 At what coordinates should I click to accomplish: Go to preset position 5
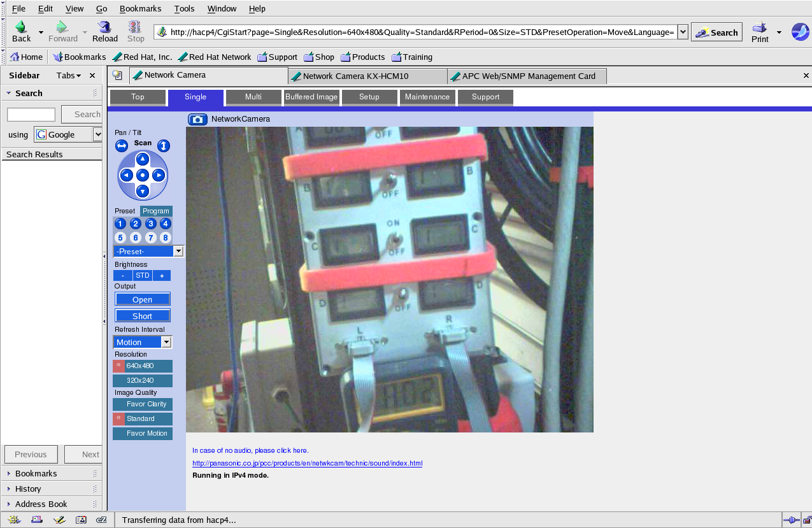point(120,238)
